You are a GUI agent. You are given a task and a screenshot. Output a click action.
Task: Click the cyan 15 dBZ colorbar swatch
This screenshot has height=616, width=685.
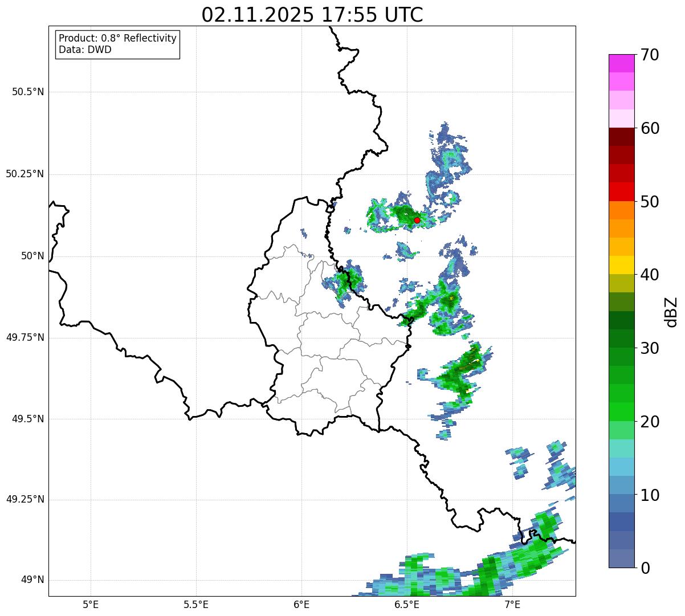[621, 448]
